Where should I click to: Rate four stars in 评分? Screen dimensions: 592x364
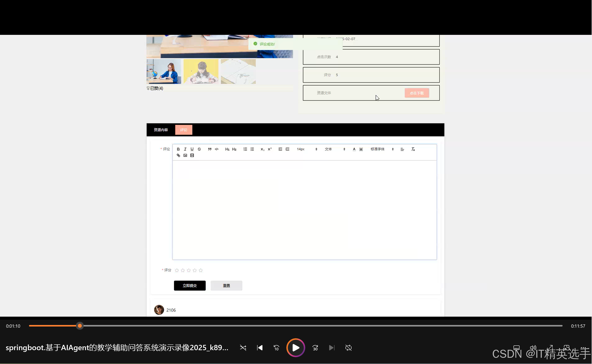coord(195,270)
